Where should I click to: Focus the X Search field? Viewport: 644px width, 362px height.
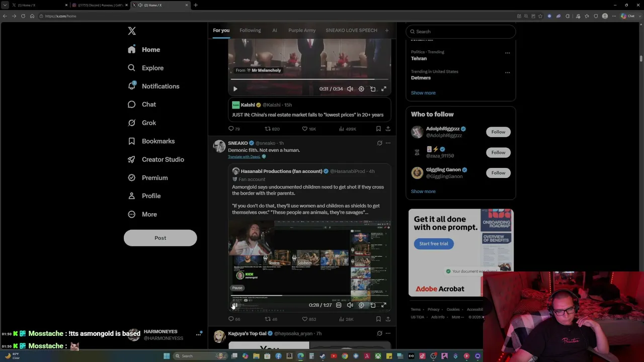click(x=461, y=31)
